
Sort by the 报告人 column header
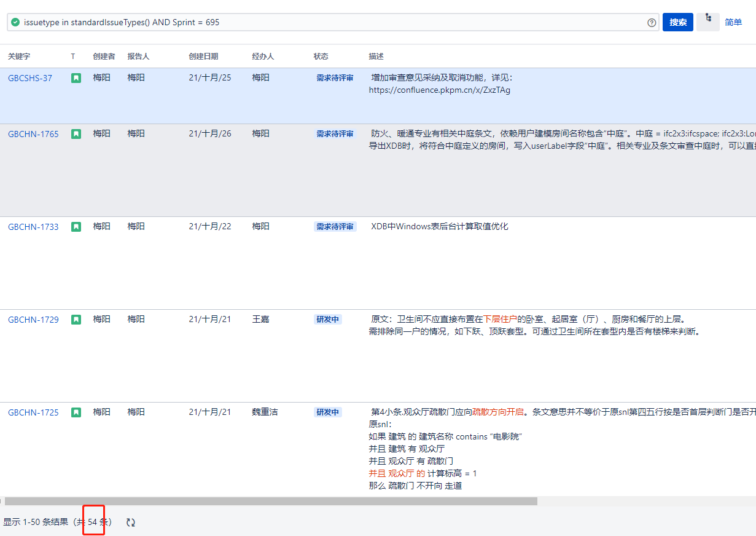point(138,57)
